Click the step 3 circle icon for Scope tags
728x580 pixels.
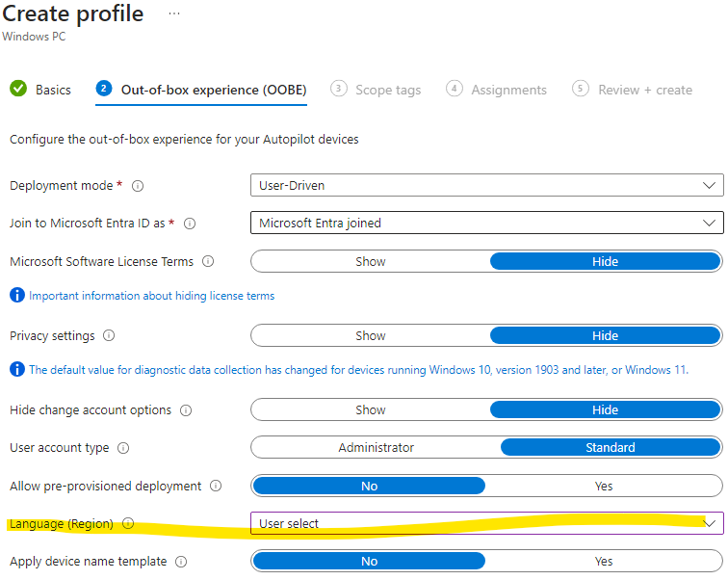(x=338, y=89)
